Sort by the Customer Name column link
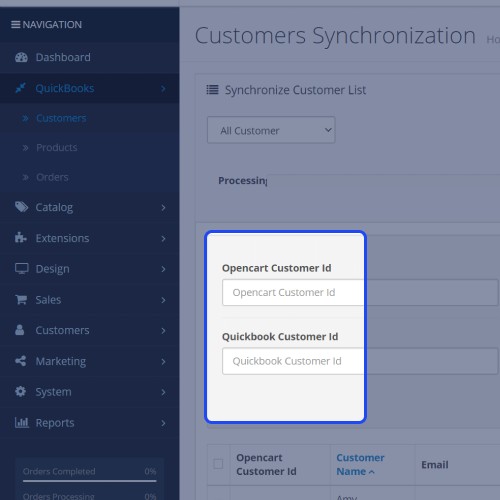 [x=360, y=464]
